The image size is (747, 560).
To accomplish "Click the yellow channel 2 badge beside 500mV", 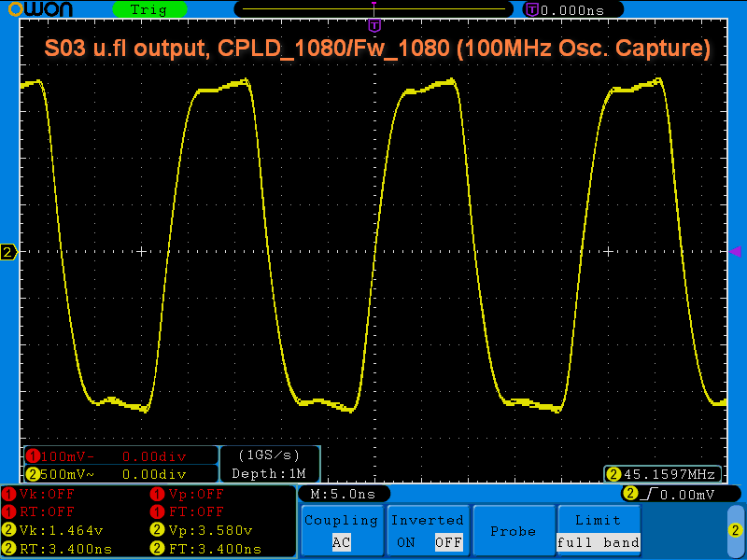I will pyautogui.click(x=33, y=474).
